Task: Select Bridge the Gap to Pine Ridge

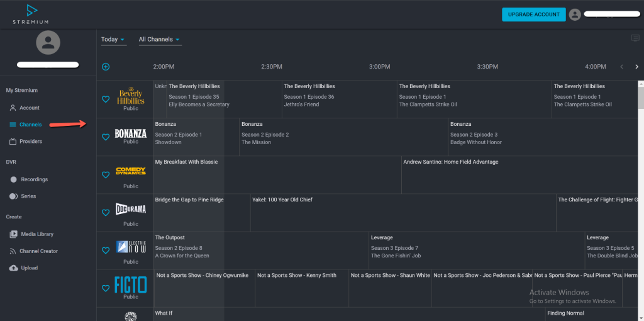Action: (x=202, y=213)
